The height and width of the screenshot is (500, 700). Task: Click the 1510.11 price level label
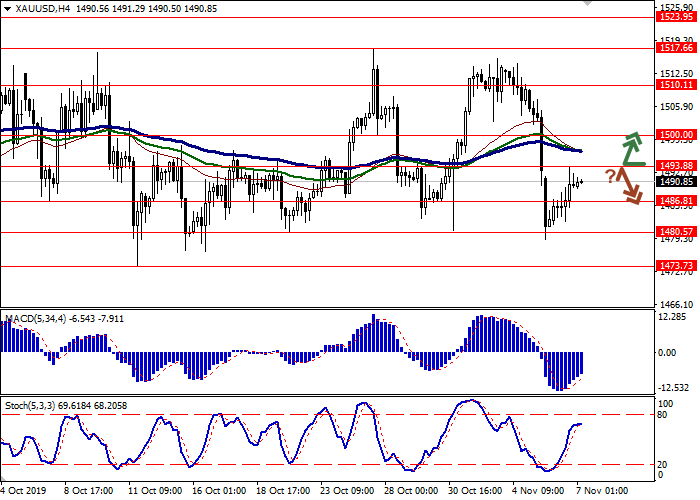676,85
